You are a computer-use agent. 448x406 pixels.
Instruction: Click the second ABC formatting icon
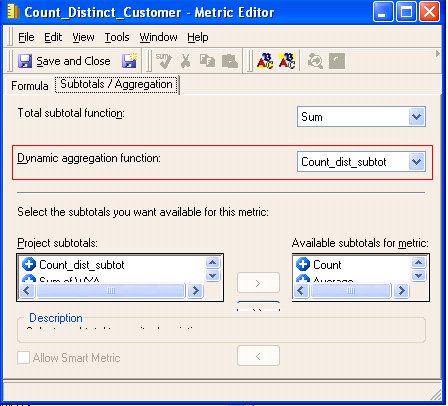pos(287,61)
